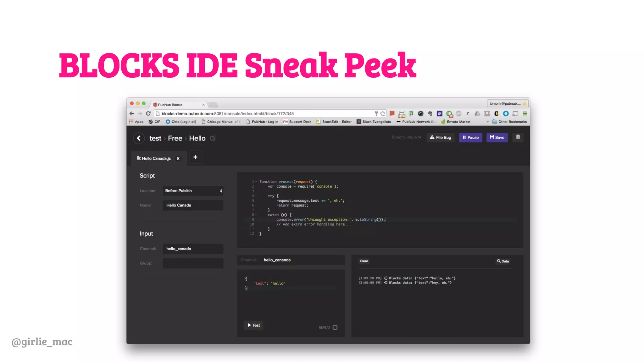Click the 'test' breadcrumb
The width and height of the screenshot is (644, 362).
155,138
